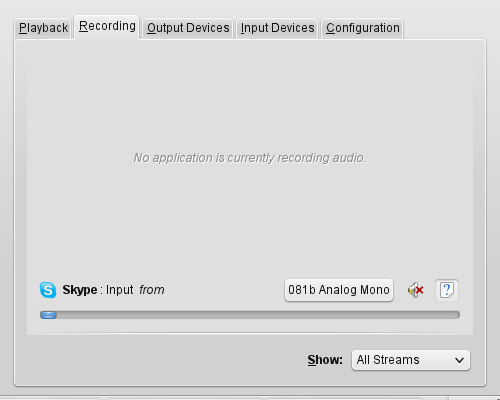Switch to the Playback tab
The image size is (500, 400).
coord(43,28)
